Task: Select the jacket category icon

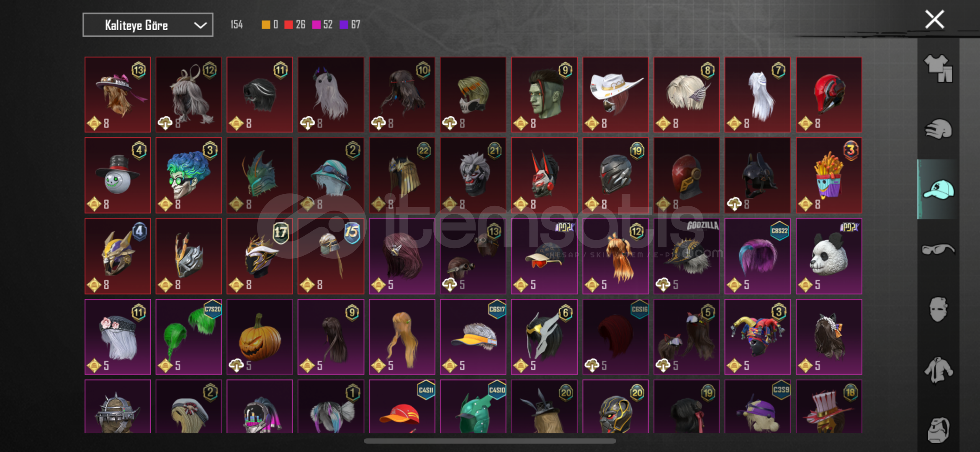Action: pos(938,370)
